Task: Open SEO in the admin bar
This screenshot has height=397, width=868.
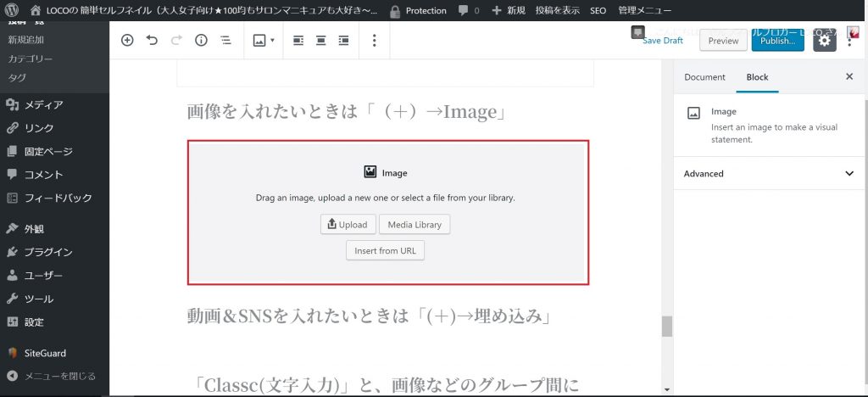Action: pos(598,10)
